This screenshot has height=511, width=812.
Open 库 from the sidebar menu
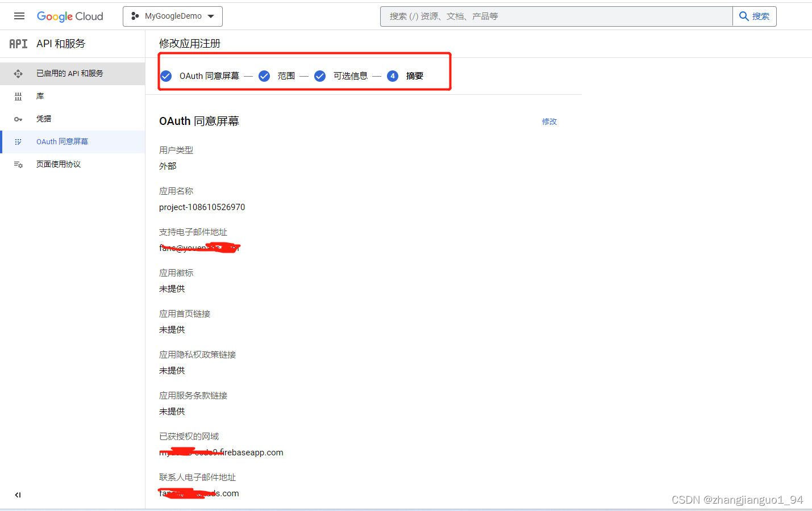click(x=40, y=96)
